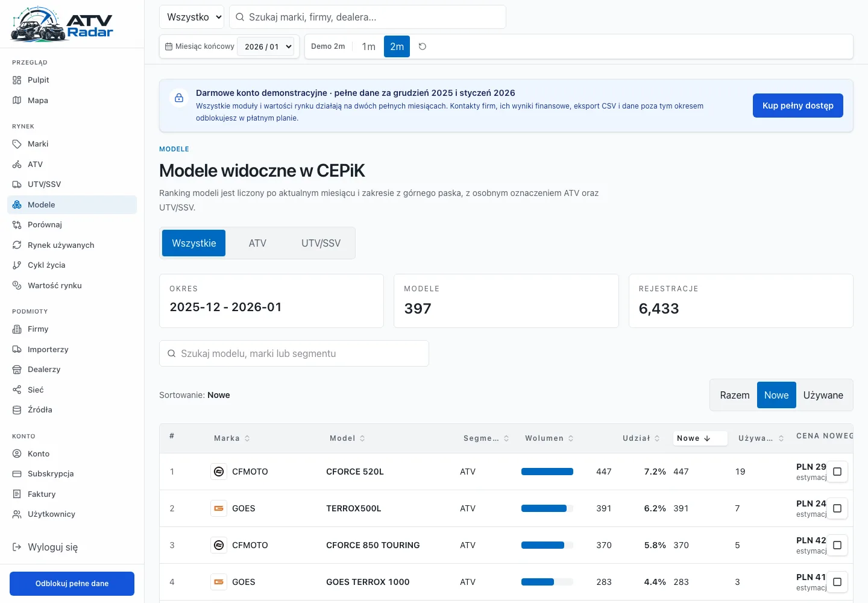Tick the checkbox for TERROX500L row
The height and width of the screenshot is (603, 868).
tap(837, 508)
